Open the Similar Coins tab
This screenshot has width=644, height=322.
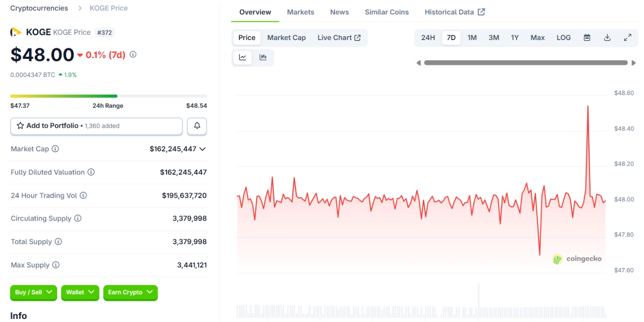[x=386, y=12]
